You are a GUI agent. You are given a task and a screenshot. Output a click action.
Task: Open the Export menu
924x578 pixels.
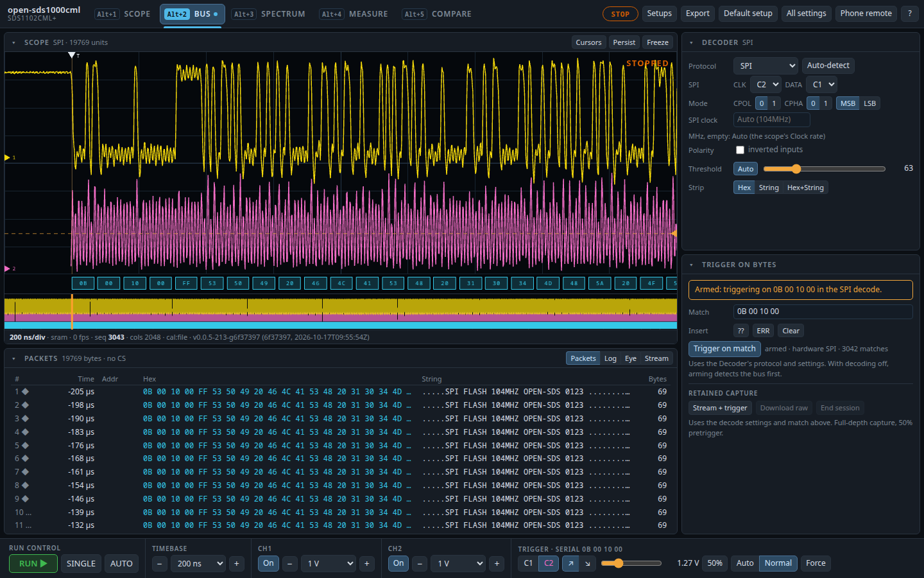(x=697, y=13)
